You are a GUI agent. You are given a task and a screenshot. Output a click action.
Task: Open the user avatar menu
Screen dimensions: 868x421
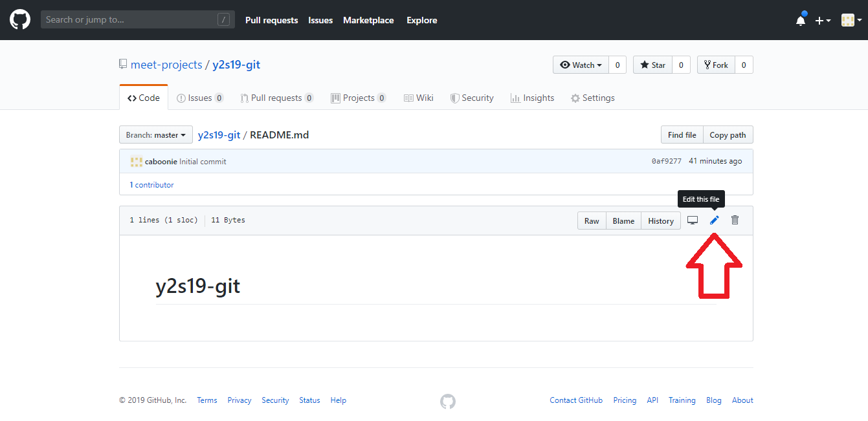coord(851,21)
